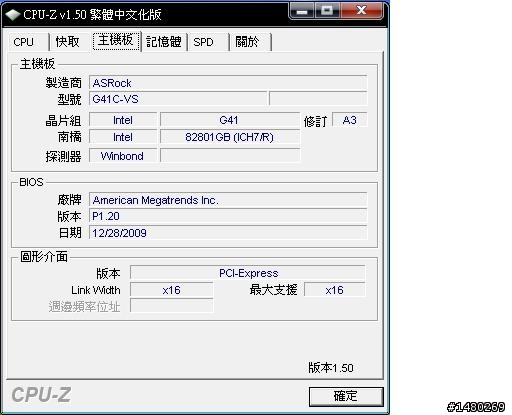Image resolution: width=512 pixels, height=415 pixels.
Task: Click the 型號 model label
Action: 69,99
